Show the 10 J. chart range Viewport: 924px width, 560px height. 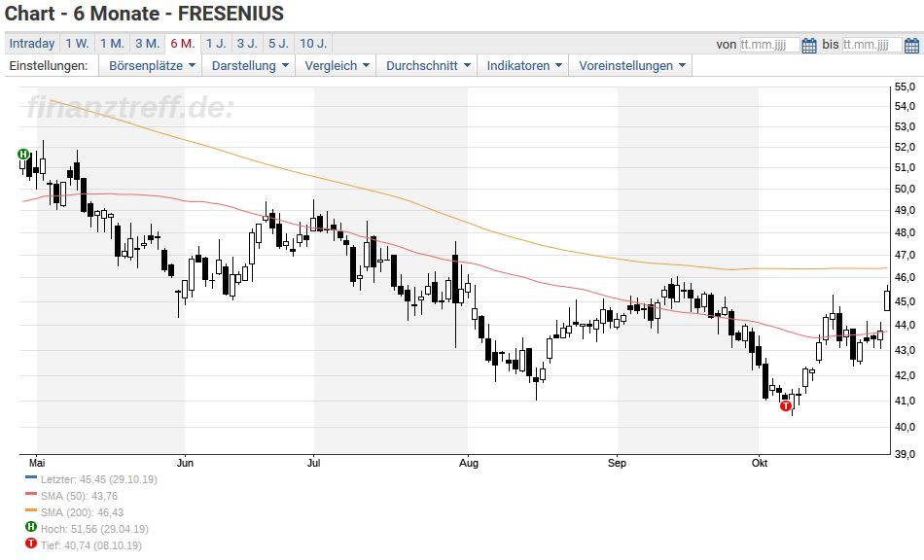tap(313, 44)
